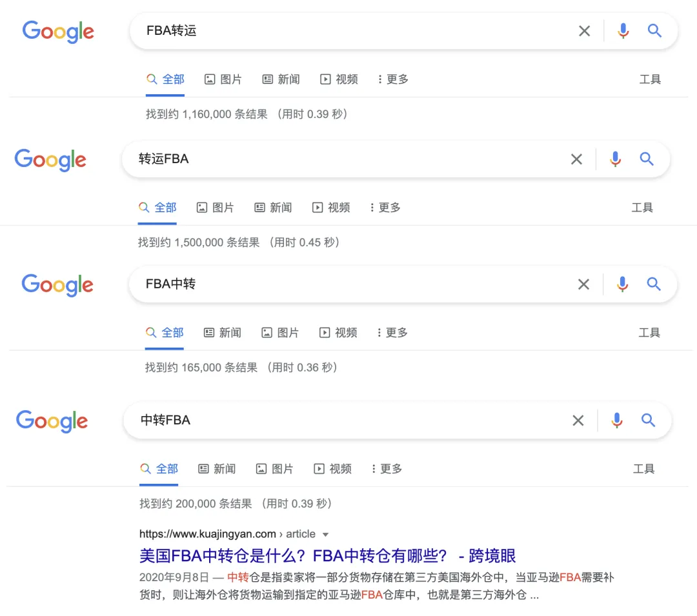
Task: Open the 新闻 tab under 中转FBA search
Action: [217, 469]
